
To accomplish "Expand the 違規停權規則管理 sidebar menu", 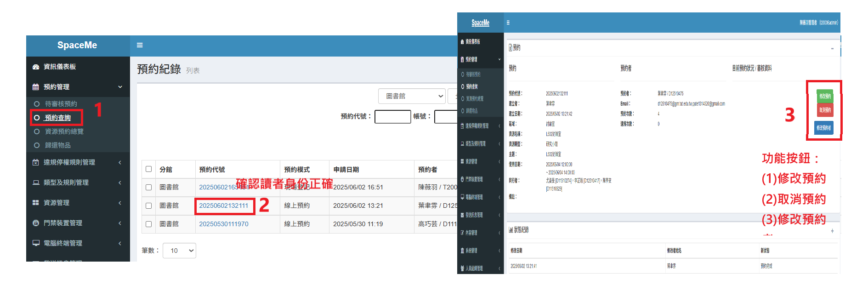I will point(69,162).
